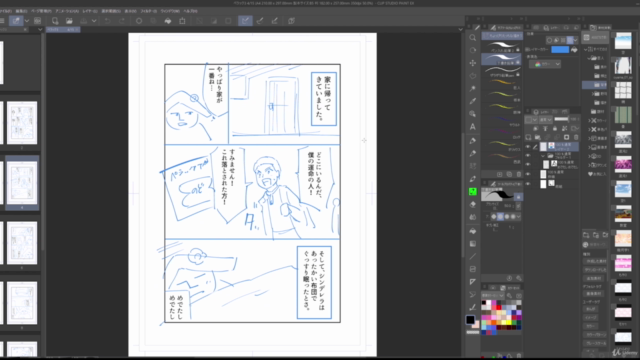
Task: Select the Ruler tool
Action: click(x=473, y=282)
